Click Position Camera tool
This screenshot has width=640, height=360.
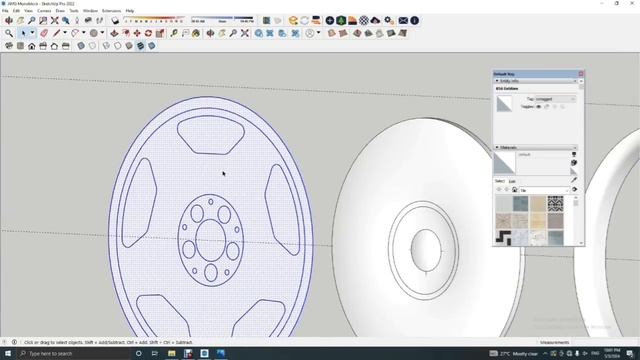pos(77,20)
